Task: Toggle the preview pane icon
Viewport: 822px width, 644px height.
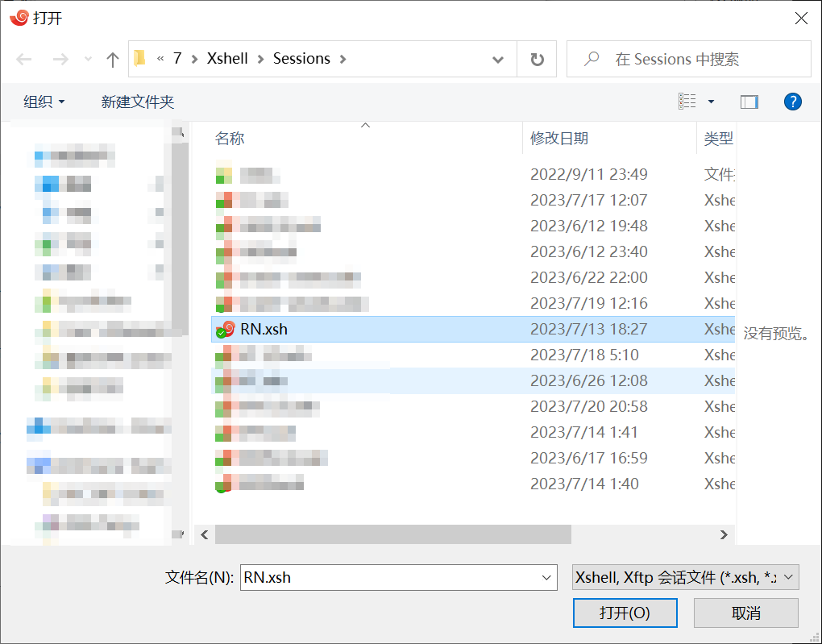Action: (x=749, y=102)
